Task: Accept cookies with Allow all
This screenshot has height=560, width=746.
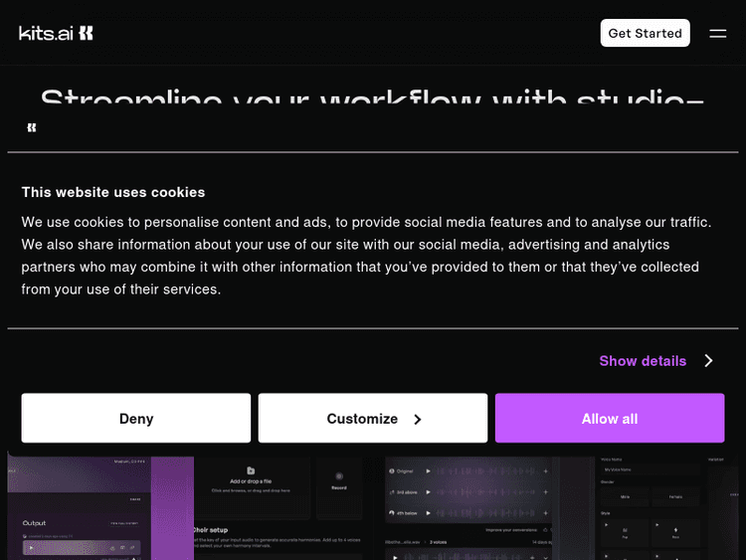Action: point(610,419)
